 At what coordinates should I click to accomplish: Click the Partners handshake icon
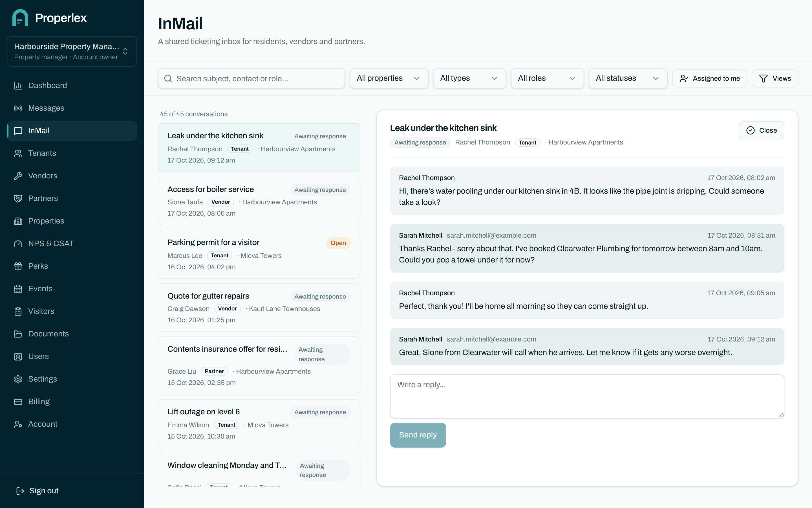pos(18,198)
